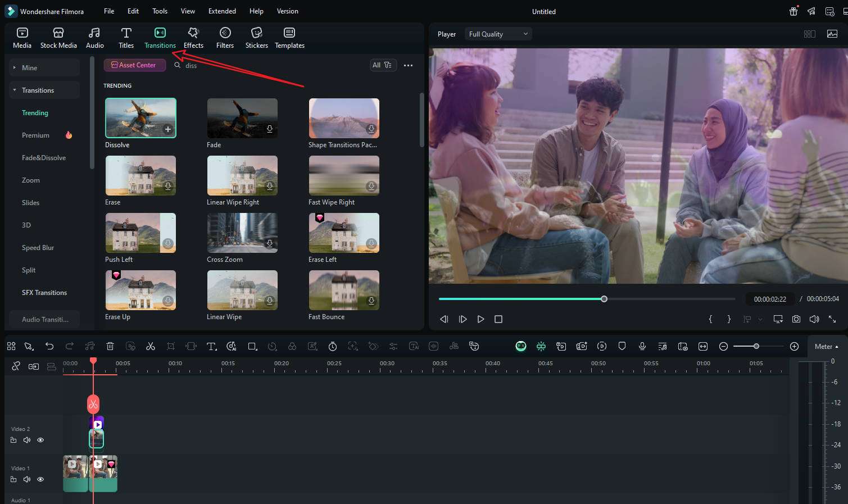Image resolution: width=848 pixels, height=504 pixels.
Task: Open the Full Quality dropdown
Action: click(498, 34)
